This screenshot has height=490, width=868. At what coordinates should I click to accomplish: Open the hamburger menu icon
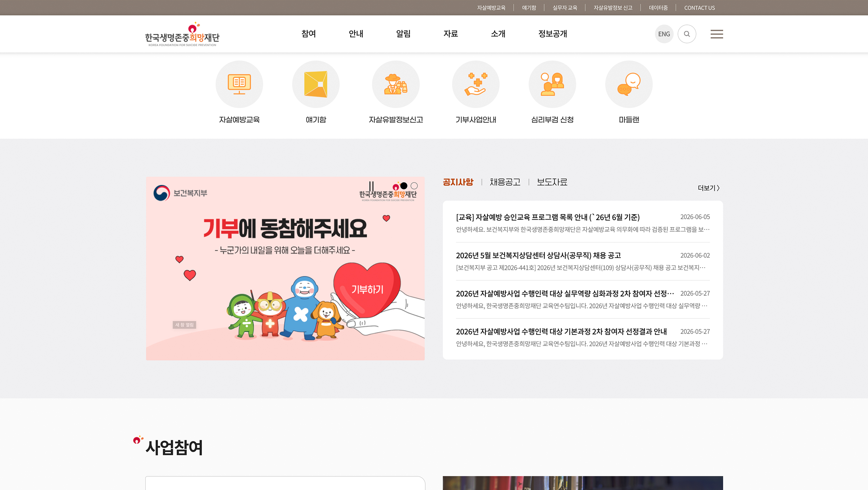[716, 34]
